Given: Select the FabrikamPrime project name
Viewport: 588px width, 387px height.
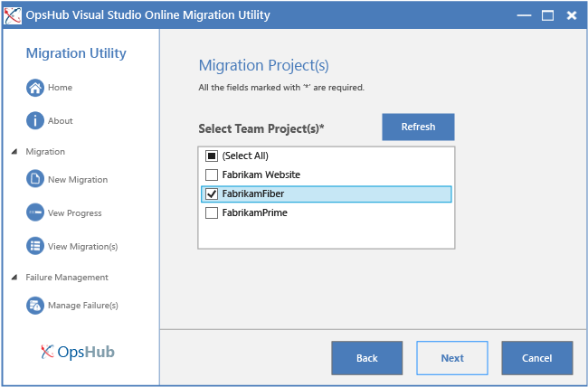Looking at the screenshot, I should point(254,213).
